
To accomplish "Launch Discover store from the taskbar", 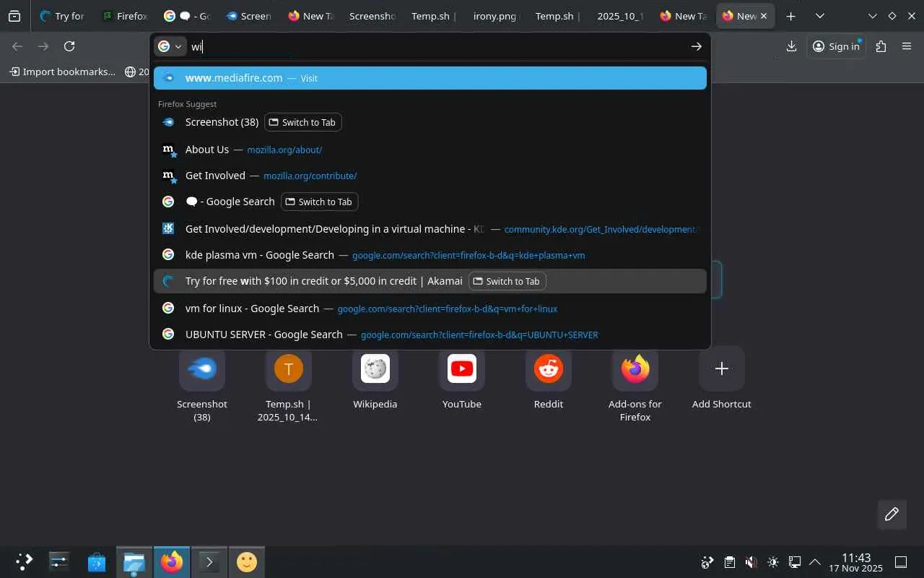I will [97, 561].
